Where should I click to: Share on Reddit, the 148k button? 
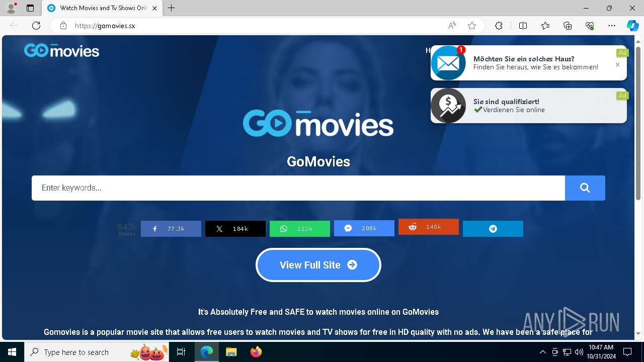click(x=429, y=227)
